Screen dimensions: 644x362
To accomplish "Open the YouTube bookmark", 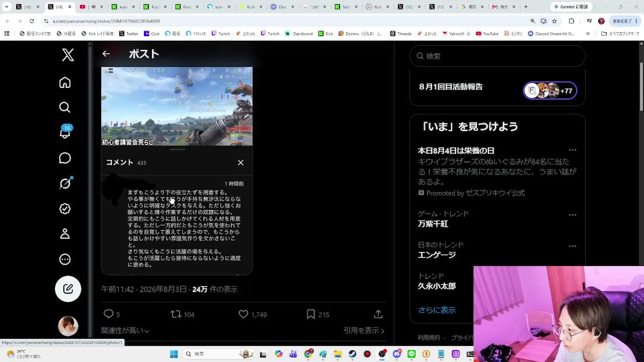I will click(x=487, y=34).
